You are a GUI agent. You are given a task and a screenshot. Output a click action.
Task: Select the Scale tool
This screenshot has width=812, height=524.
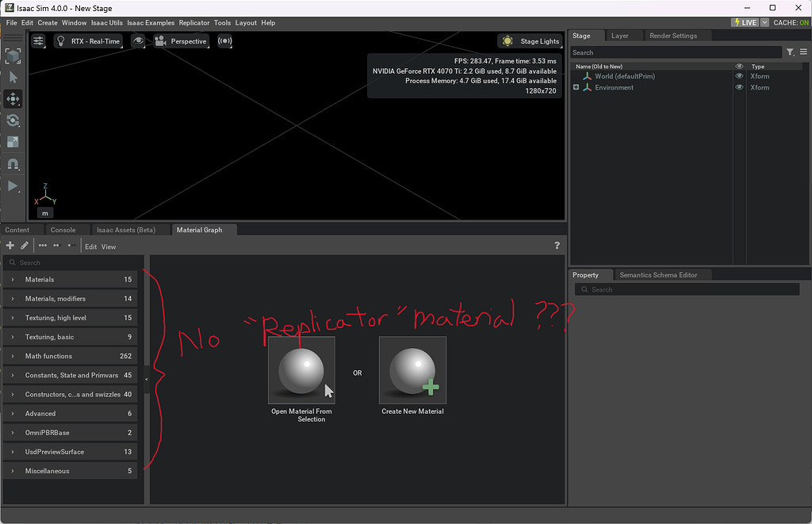click(13, 142)
